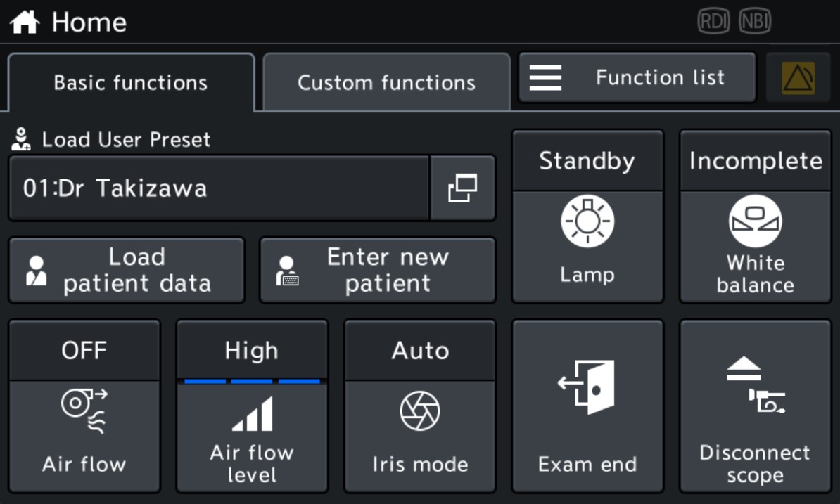Open the Custom functions tab

tap(386, 83)
